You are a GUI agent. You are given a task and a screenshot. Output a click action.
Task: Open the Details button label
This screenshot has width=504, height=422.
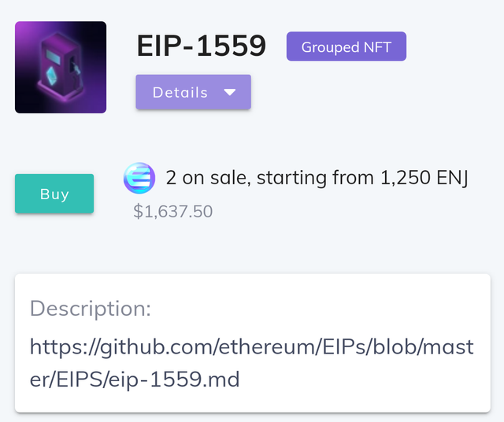pyautogui.click(x=180, y=93)
